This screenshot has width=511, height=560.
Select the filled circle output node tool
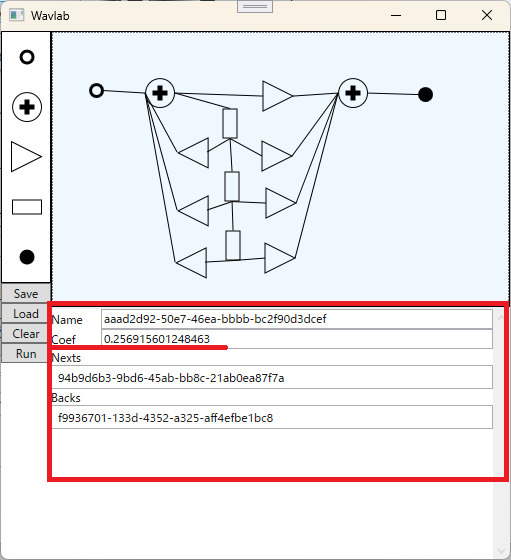tap(27, 257)
